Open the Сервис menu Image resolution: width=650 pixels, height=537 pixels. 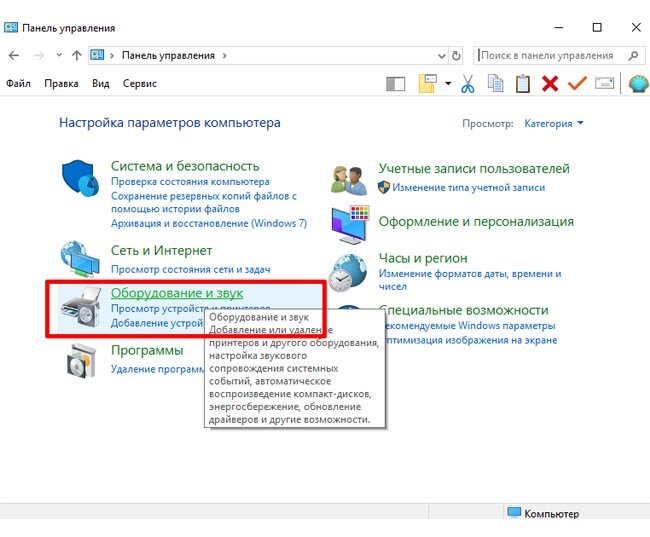[x=140, y=83]
